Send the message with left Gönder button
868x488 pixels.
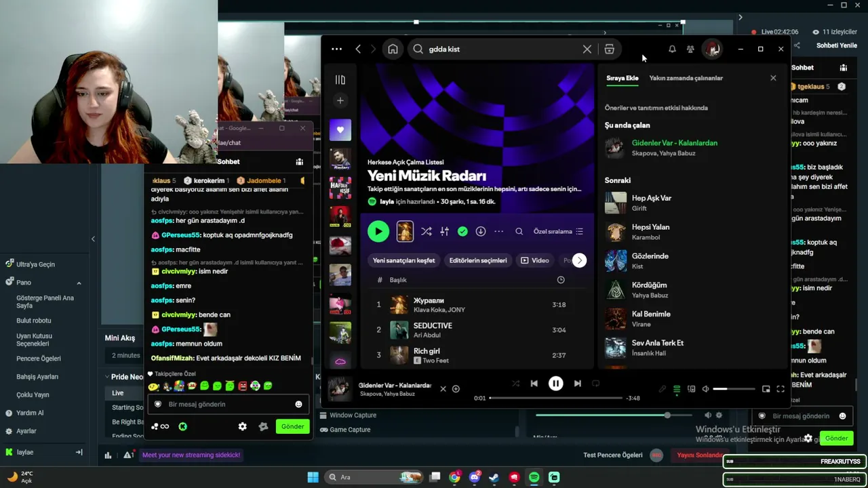click(x=293, y=426)
